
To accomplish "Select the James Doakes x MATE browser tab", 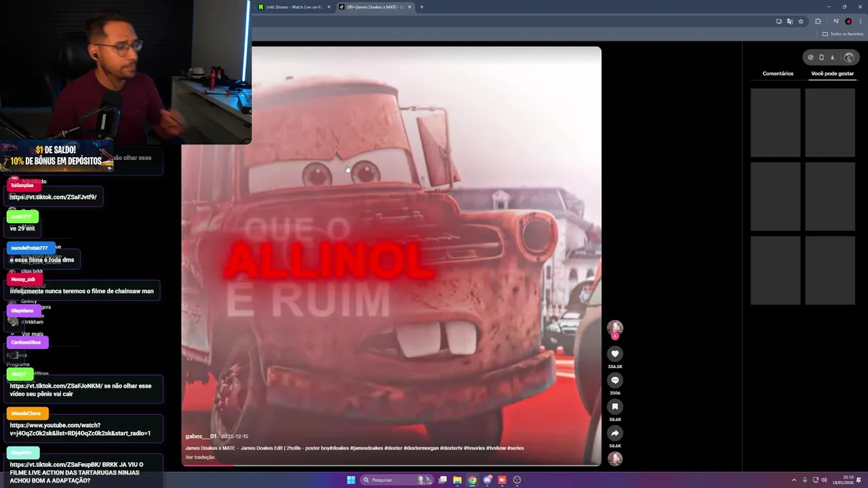I will click(x=376, y=7).
